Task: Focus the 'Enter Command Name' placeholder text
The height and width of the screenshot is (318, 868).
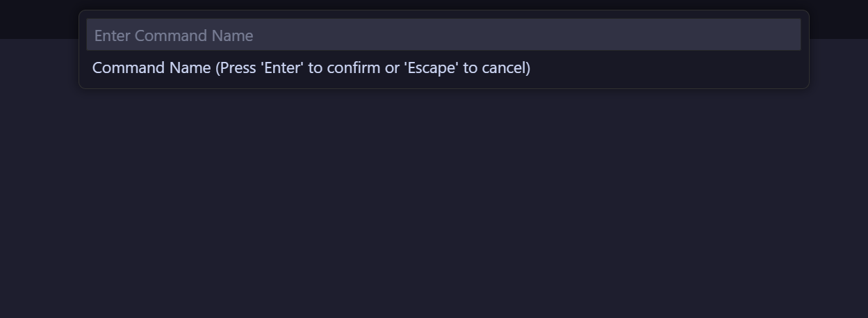Action: pos(174,35)
